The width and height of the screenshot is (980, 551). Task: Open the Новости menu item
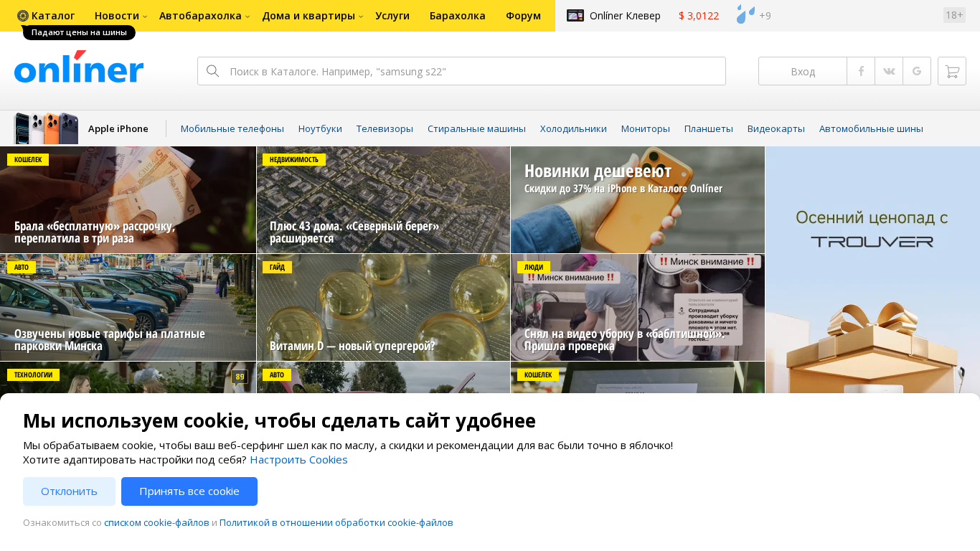[x=117, y=16]
